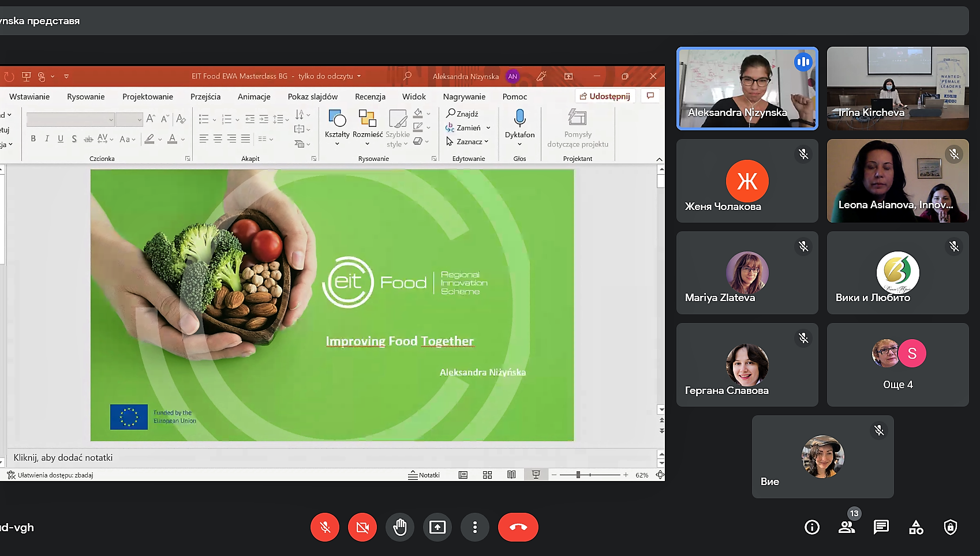Open Pokaz slajdów ribbon tab
The width and height of the screenshot is (980, 556).
[x=313, y=96]
